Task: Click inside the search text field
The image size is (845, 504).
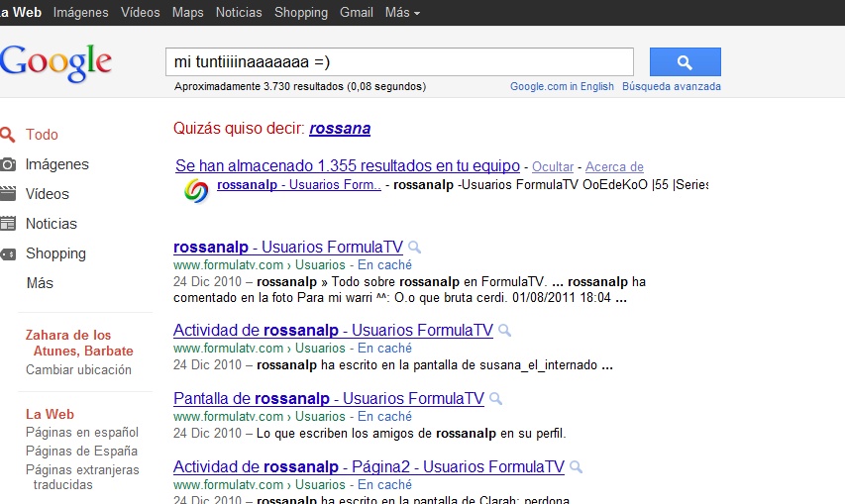Action: click(398, 62)
